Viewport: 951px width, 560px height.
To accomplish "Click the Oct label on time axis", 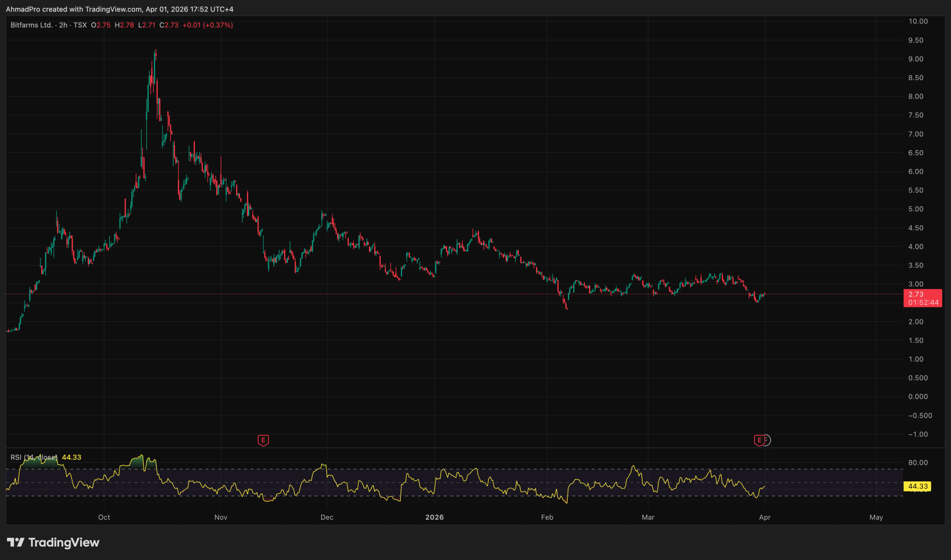I will click(104, 517).
